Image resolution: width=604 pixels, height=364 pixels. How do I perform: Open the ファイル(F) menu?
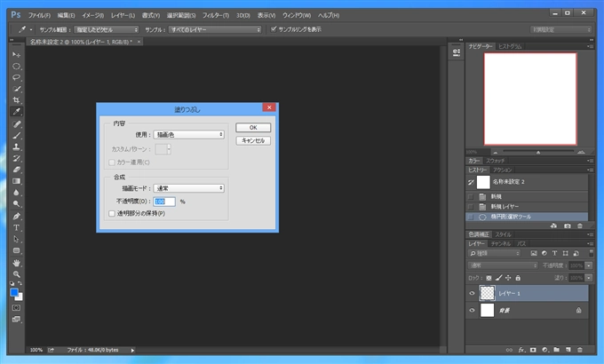click(39, 15)
